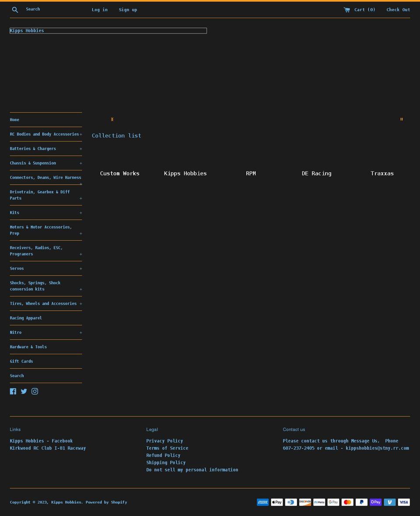
Task: Go to Home in sidebar menu
Action: pyautogui.click(x=14, y=120)
